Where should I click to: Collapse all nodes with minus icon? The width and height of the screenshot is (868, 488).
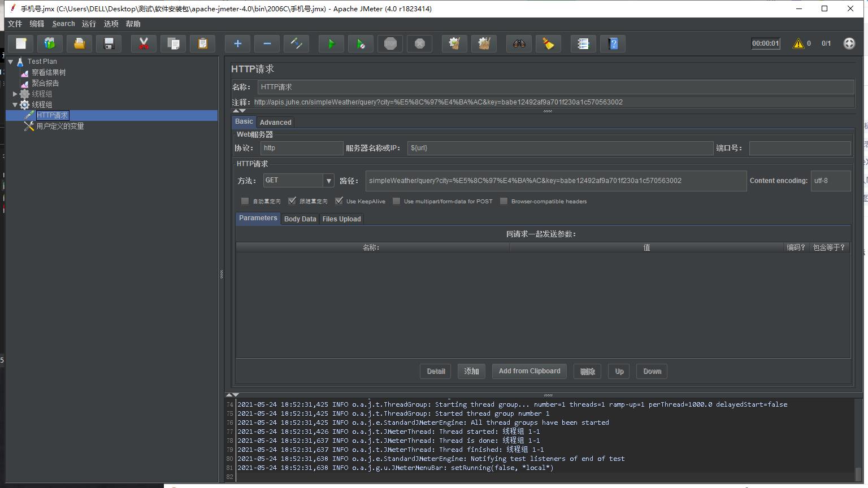tap(267, 43)
